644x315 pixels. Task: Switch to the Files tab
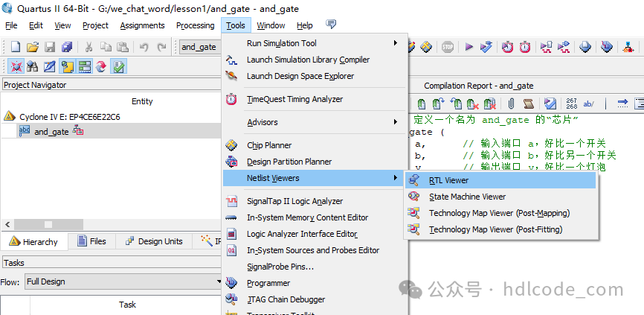tap(91, 241)
